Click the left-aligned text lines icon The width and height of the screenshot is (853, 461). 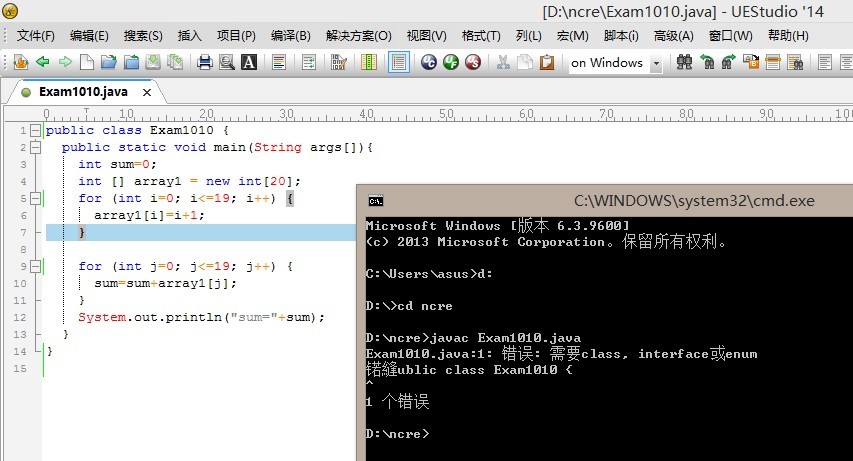click(x=825, y=62)
